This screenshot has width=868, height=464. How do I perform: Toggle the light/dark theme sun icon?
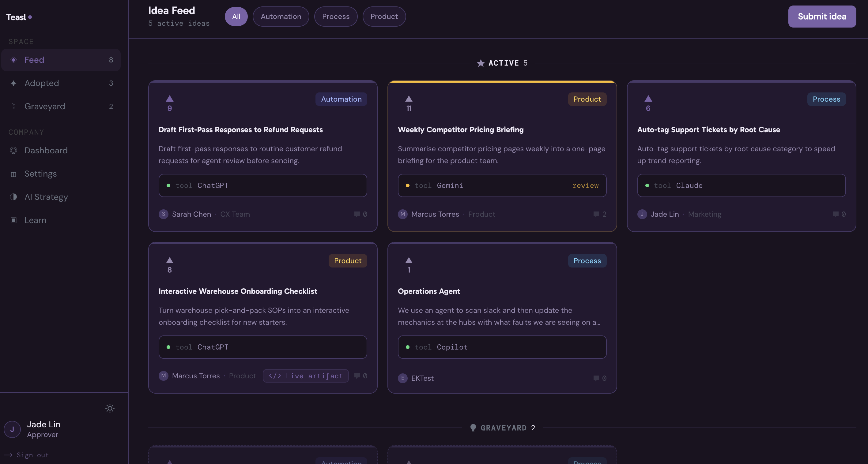point(110,408)
